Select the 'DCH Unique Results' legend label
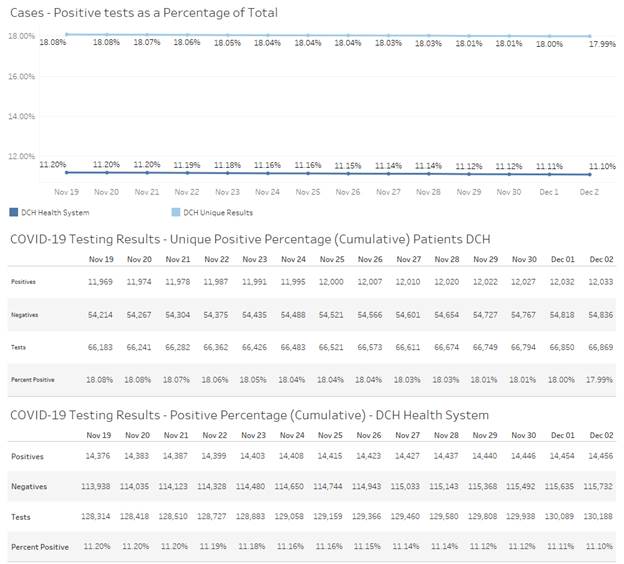This screenshot has width=624, height=564. click(218, 213)
